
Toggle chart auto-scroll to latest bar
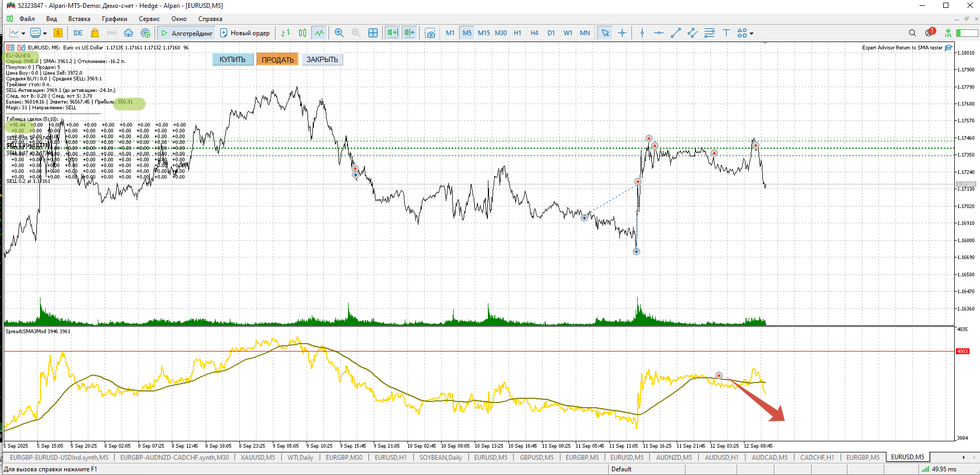coord(392,33)
